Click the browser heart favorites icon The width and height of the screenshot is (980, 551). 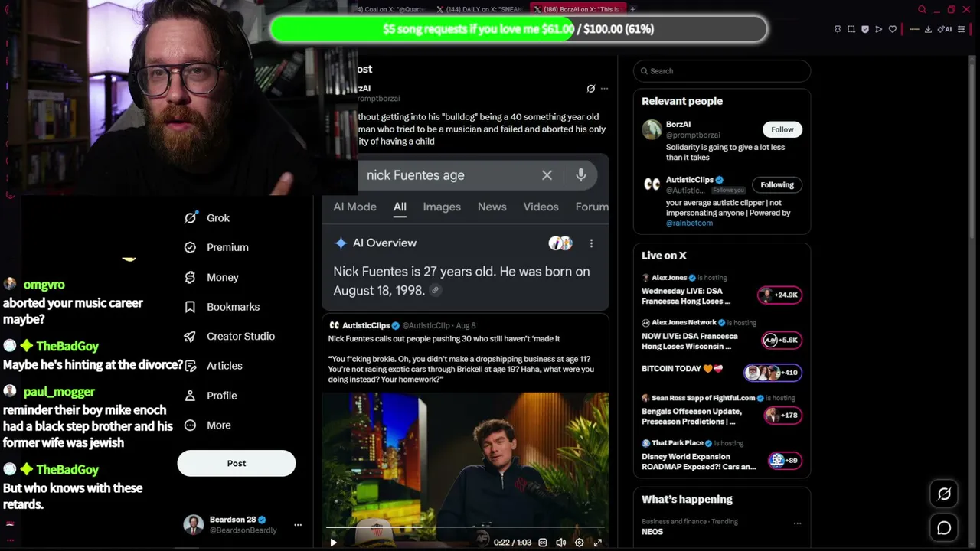coord(893,29)
